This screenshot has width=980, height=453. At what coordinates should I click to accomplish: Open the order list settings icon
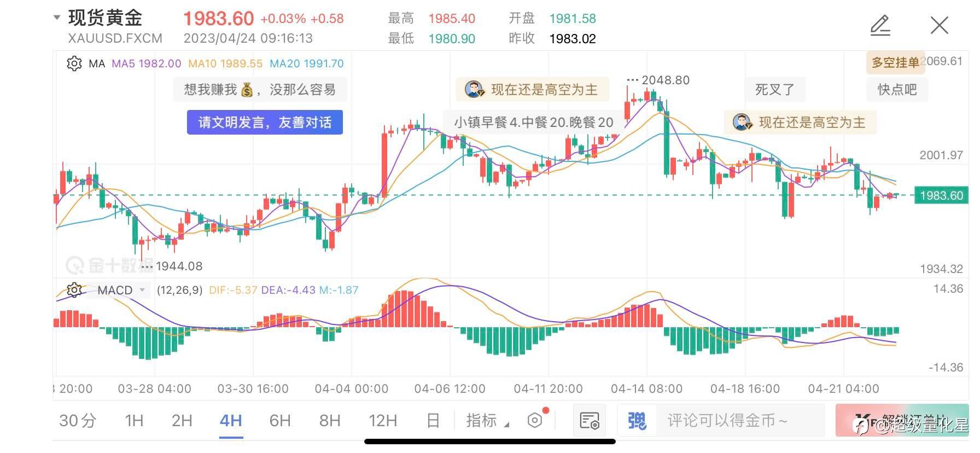point(590,420)
